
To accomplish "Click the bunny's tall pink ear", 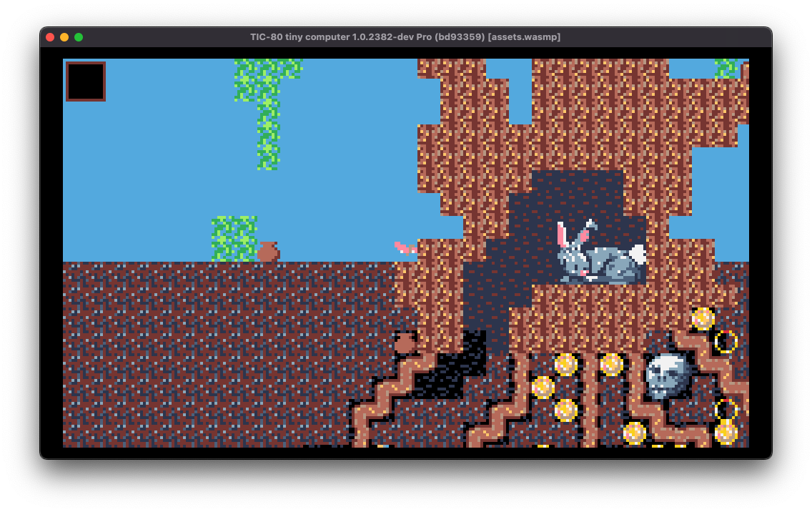I will point(563,235).
